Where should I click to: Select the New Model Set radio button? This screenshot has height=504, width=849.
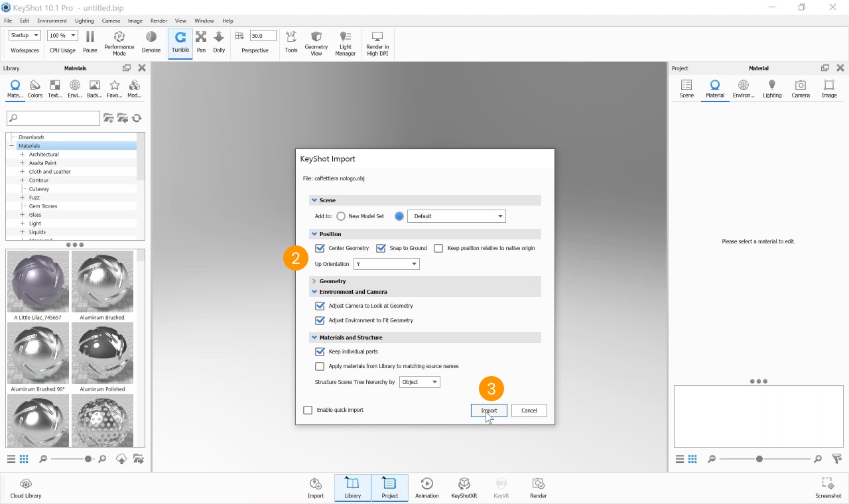click(x=340, y=216)
